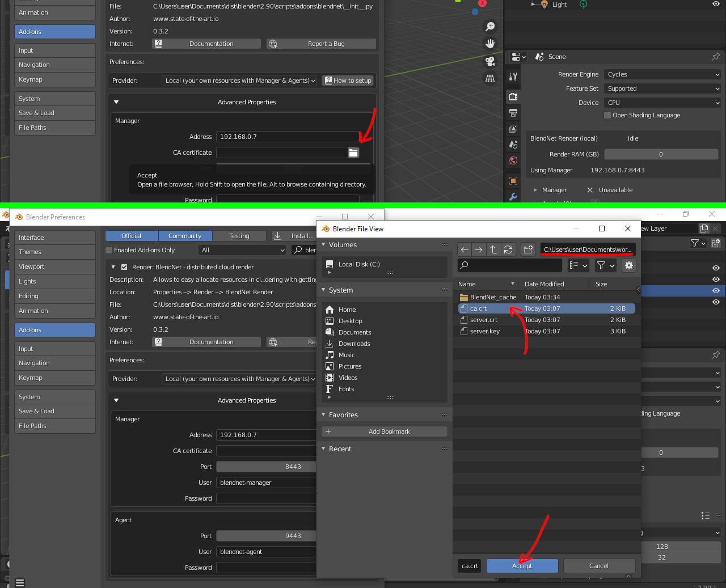Click the Agent Port 9443 field
This screenshot has height=588, width=726.
266,536
